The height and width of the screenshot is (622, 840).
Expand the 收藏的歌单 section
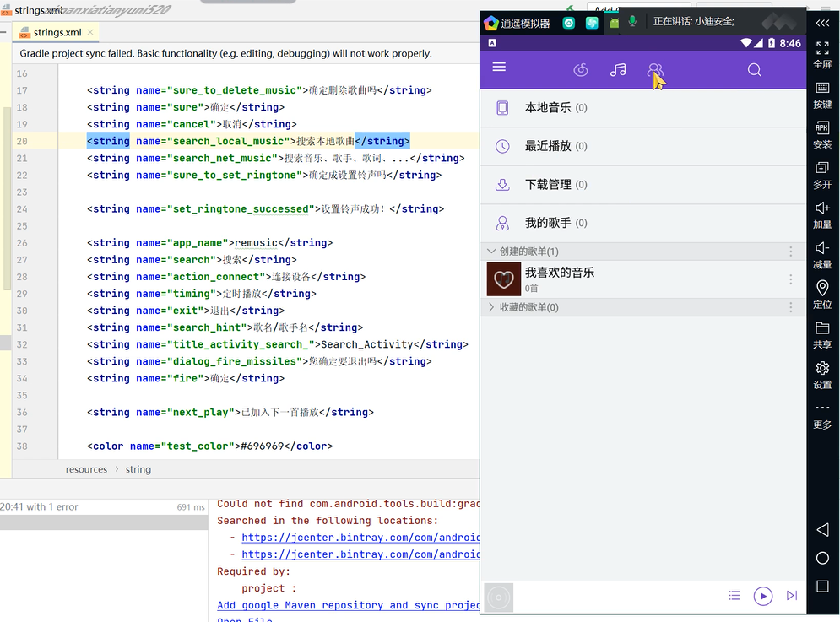[492, 307]
